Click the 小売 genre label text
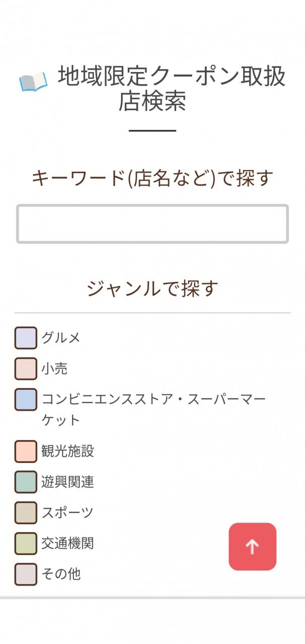 54,369
